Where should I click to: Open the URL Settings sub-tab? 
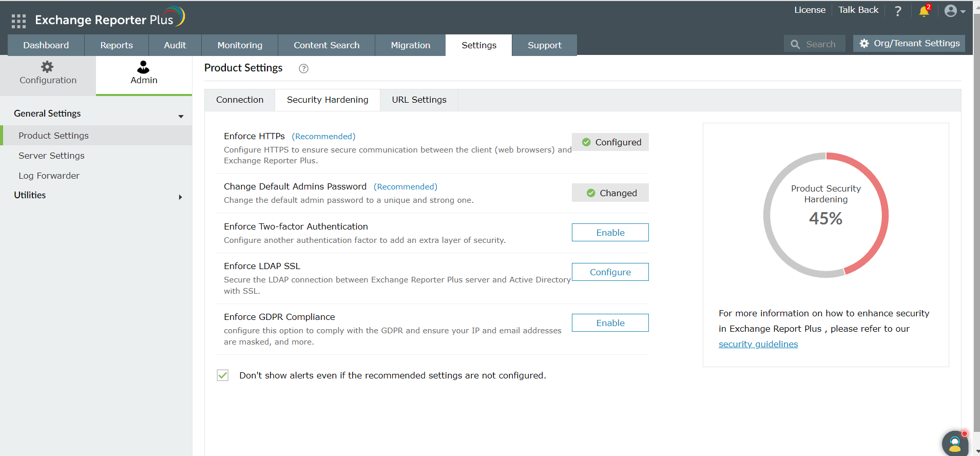pos(419,100)
